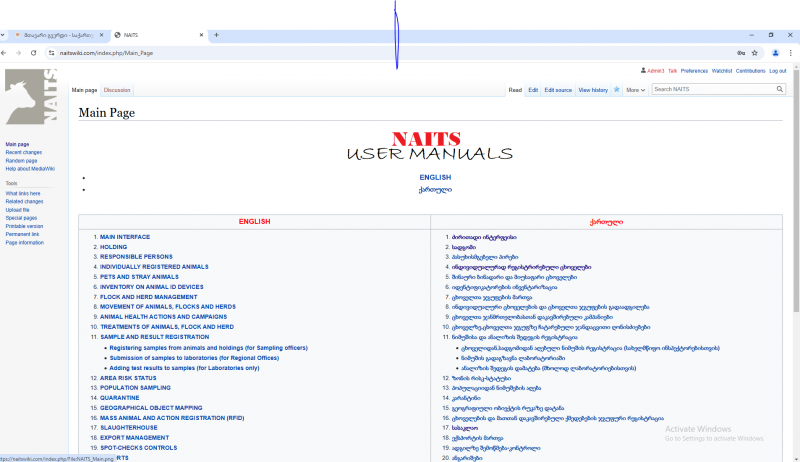Open FLOCK AND HERD MANAGEMENT link
The width and height of the screenshot is (800, 462).
pyautogui.click(x=148, y=297)
